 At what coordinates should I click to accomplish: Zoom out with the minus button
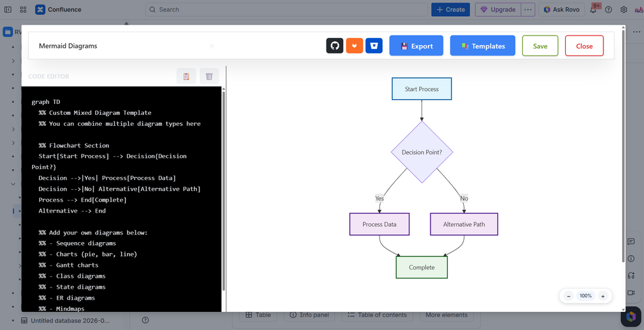click(569, 296)
